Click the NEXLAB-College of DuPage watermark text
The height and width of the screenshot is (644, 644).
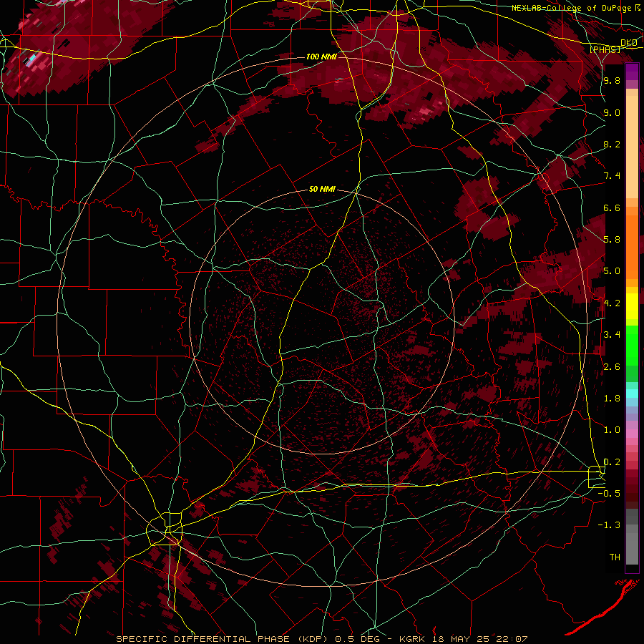573,8
